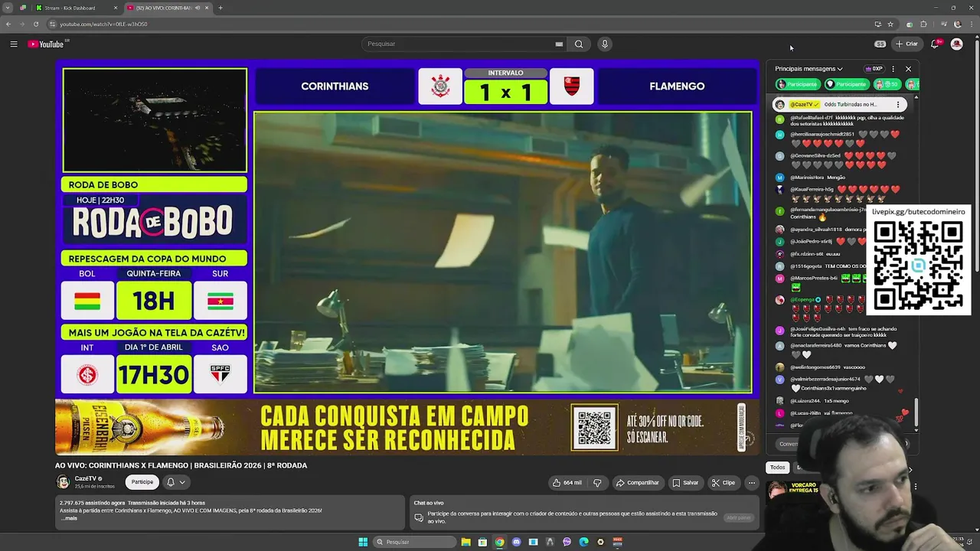Open YouTube notifications bell

tap(935, 44)
